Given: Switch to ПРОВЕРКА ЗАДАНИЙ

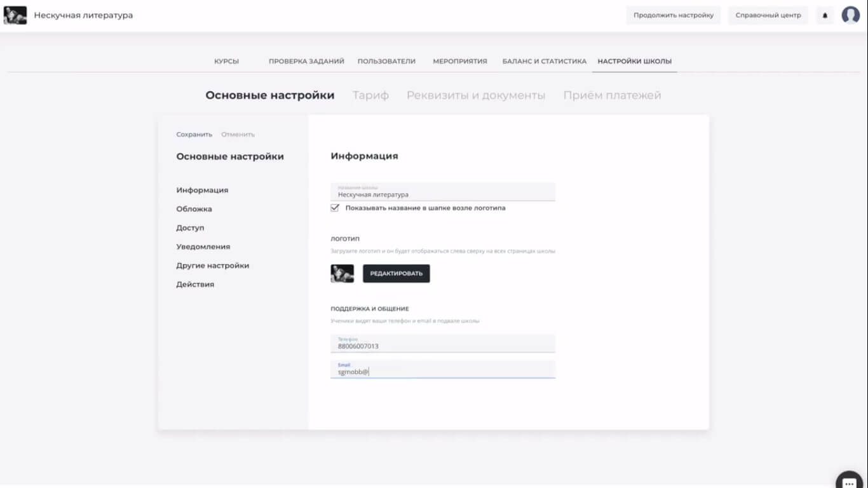Looking at the screenshot, I should pos(306,61).
